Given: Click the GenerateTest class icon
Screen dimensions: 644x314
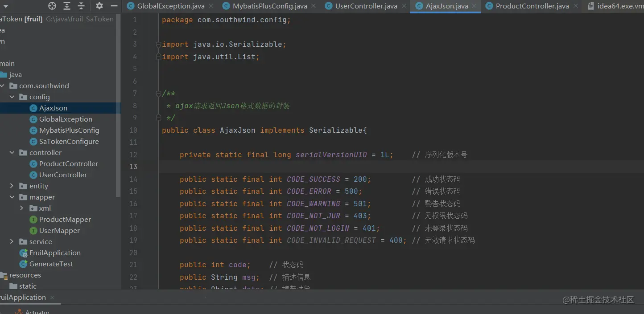Looking at the screenshot, I should [23, 264].
